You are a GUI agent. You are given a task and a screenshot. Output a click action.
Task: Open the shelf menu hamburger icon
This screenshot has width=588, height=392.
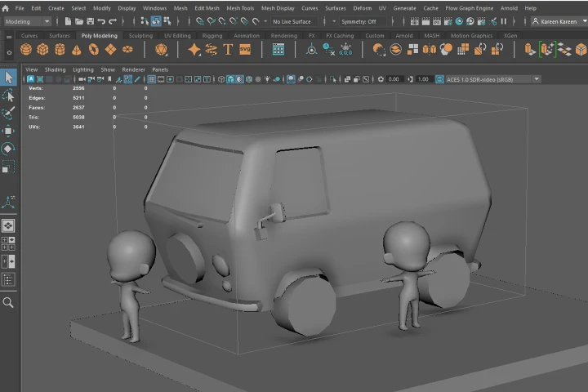click(x=9, y=37)
